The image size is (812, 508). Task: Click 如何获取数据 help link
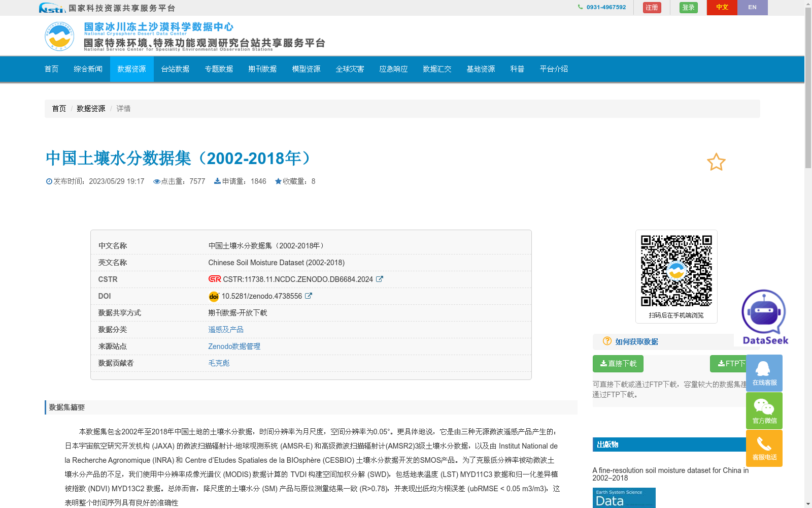pyautogui.click(x=636, y=341)
